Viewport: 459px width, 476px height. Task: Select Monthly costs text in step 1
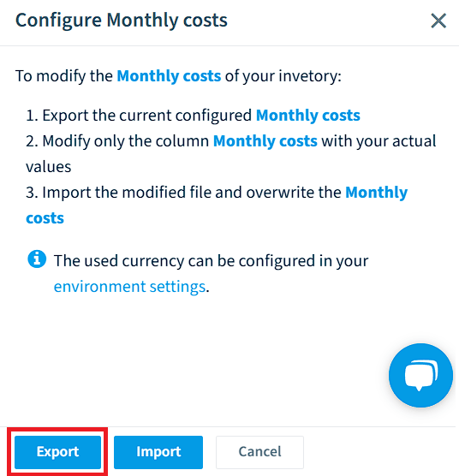(307, 116)
